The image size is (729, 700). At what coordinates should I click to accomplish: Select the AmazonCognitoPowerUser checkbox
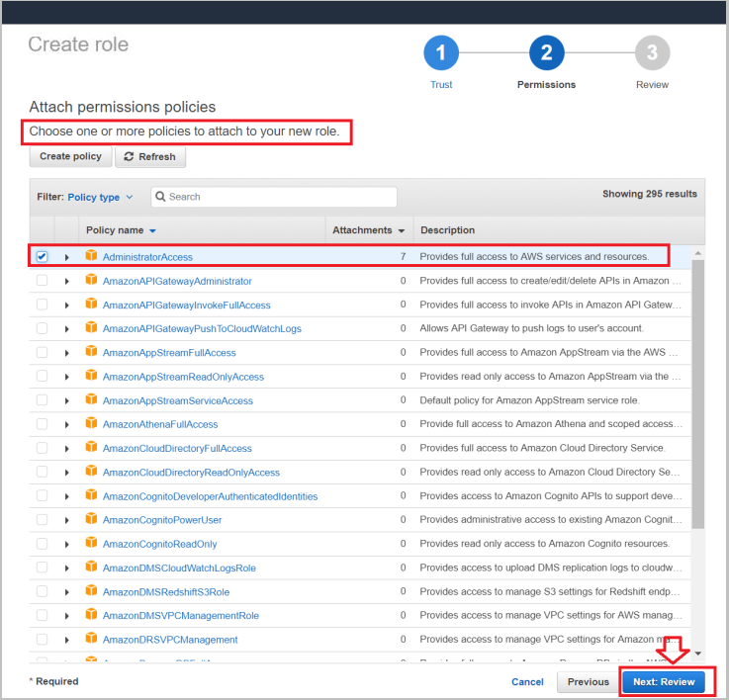(42, 520)
